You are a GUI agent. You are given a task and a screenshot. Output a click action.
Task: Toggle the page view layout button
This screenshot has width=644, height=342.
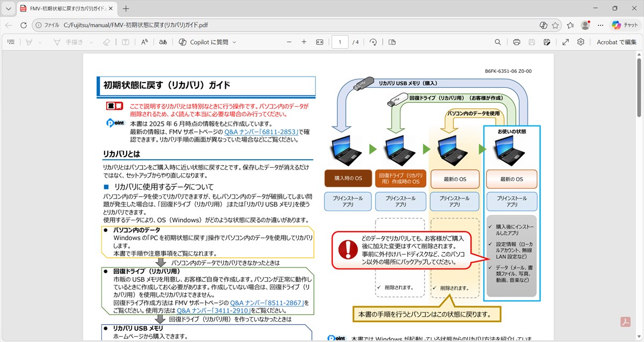392,42
